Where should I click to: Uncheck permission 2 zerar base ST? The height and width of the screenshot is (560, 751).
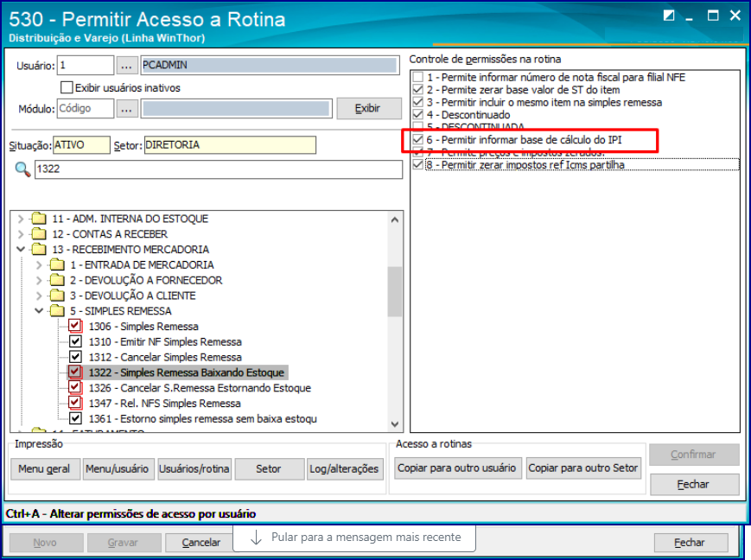418,90
